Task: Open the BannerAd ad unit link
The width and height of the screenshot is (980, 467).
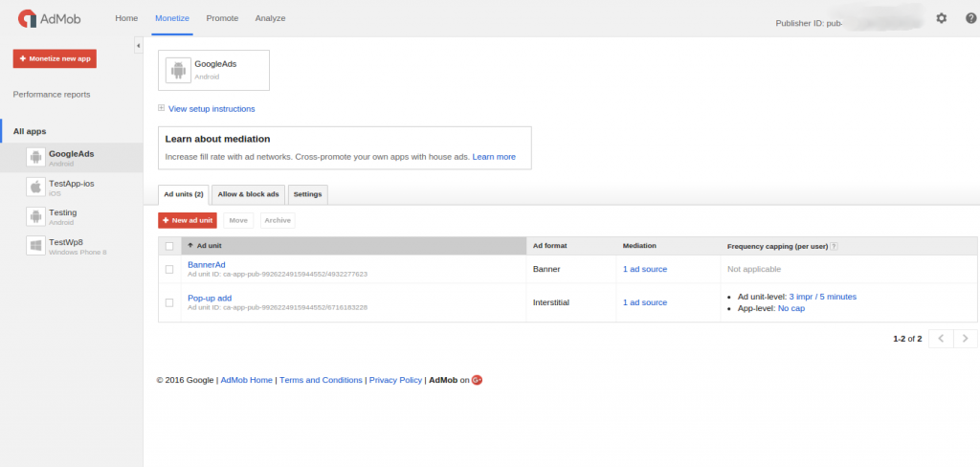Action: [x=207, y=264]
